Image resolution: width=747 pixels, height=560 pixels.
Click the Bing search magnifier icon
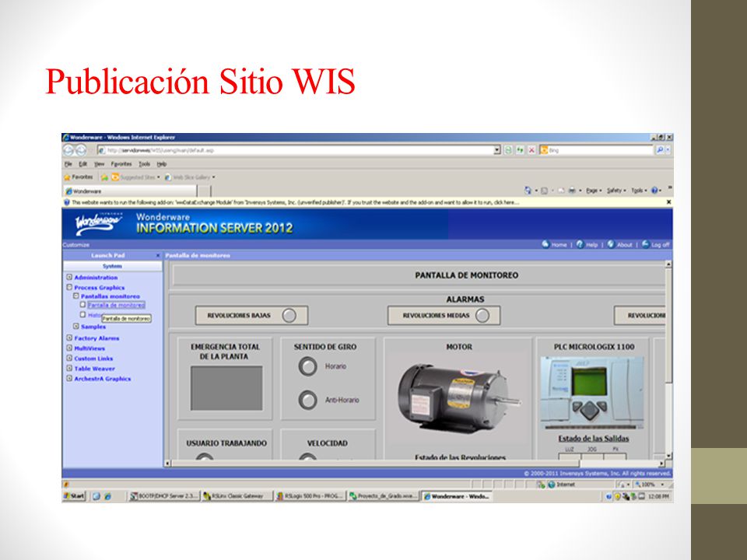[x=659, y=150]
